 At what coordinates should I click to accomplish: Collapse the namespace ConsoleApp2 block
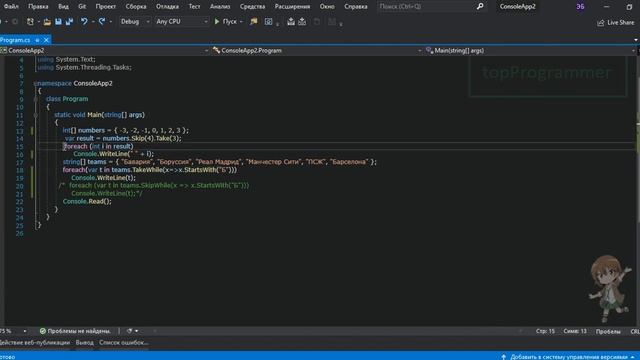pos(36,83)
